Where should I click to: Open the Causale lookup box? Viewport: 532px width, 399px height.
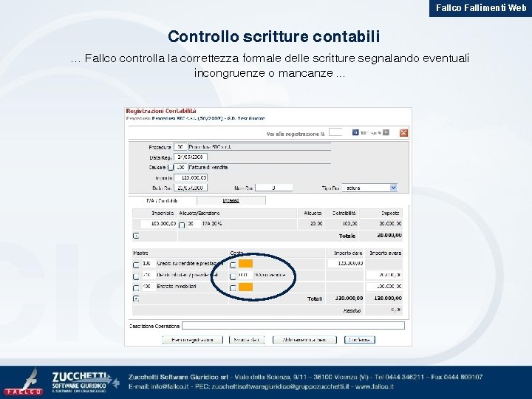pos(171,168)
